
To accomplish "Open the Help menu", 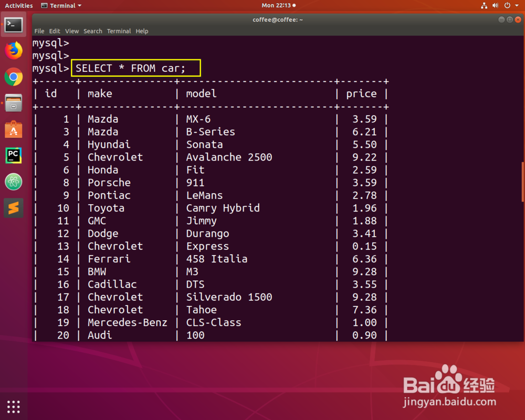I will [142, 31].
